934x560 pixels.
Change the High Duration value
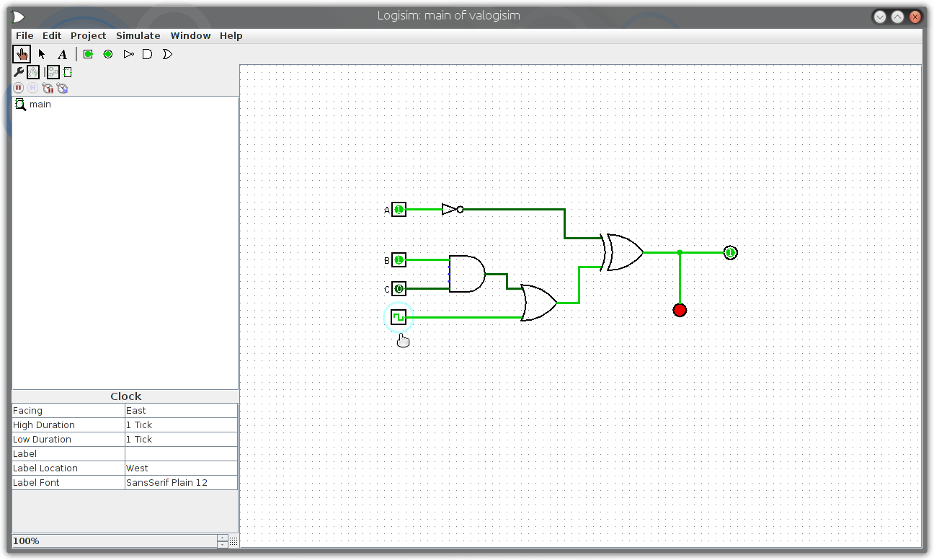(x=181, y=425)
